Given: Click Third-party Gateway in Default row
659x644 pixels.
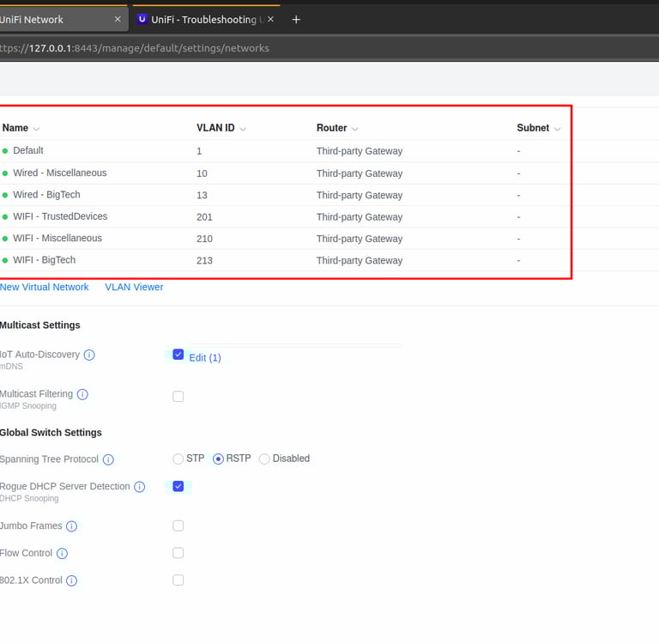Looking at the screenshot, I should click(x=360, y=151).
